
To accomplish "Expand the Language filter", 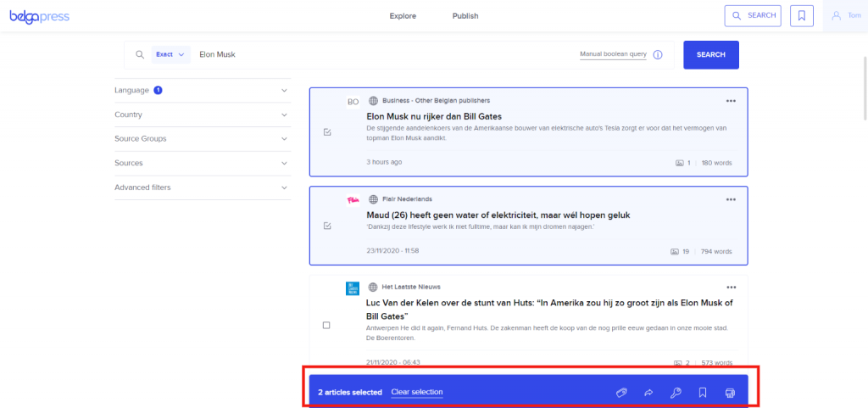I will pyautogui.click(x=203, y=90).
